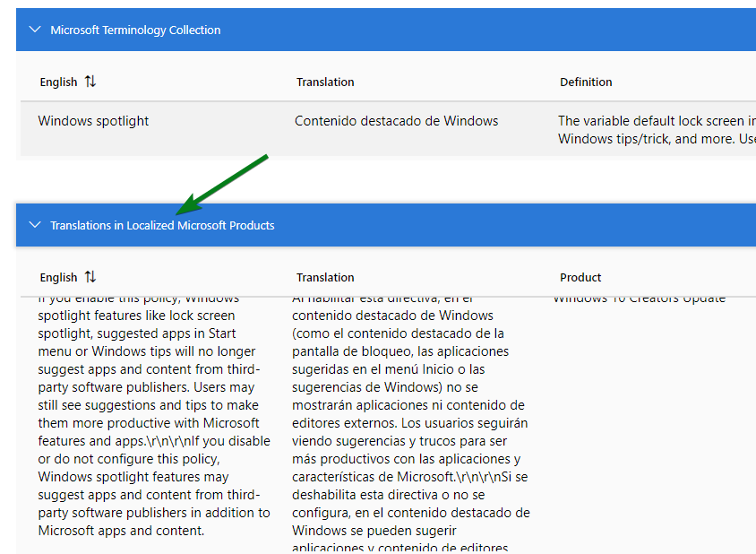
Task: Click the 'Contenido destacado de Windows' translation cell
Action: click(396, 121)
